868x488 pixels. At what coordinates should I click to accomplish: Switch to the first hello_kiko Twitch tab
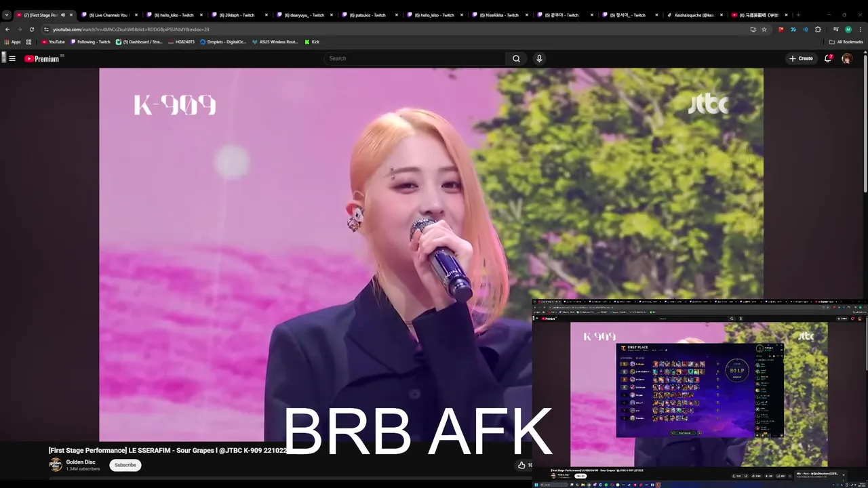[x=174, y=15]
